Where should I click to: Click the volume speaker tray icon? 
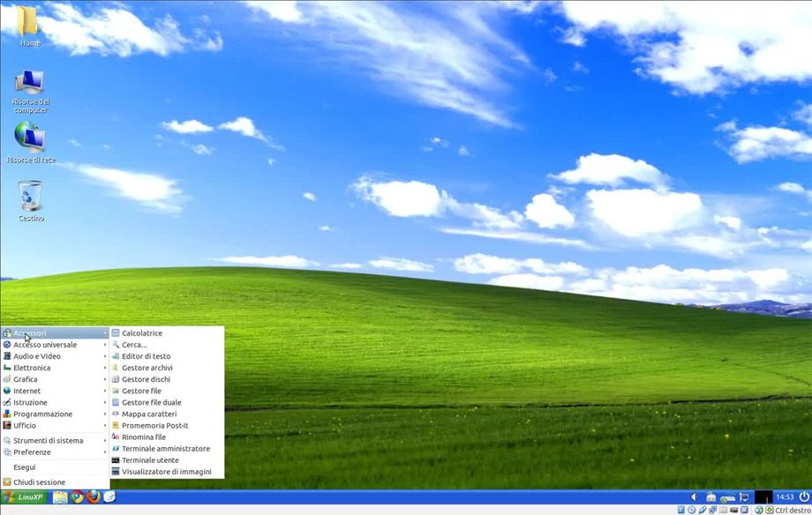pyautogui.click(x=694, y=496)
